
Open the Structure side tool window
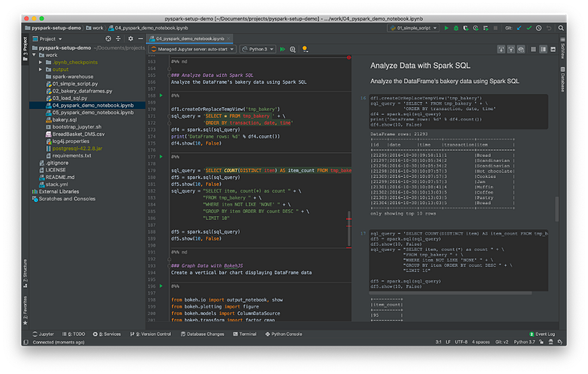coord(25,273)
